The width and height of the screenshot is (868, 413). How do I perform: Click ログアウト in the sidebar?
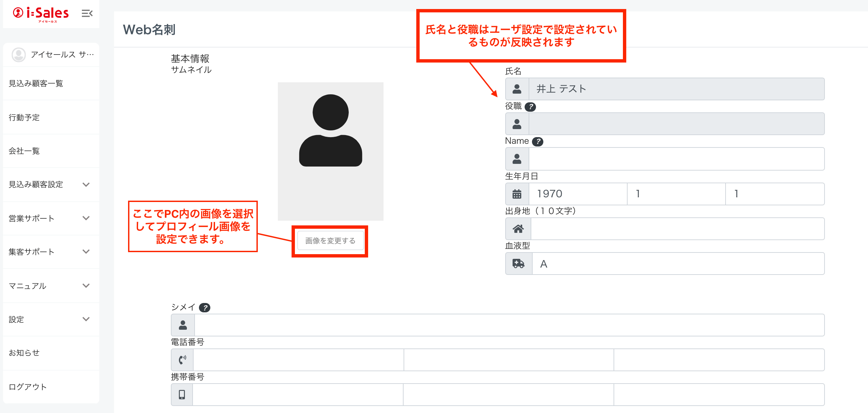pos(28,387)
